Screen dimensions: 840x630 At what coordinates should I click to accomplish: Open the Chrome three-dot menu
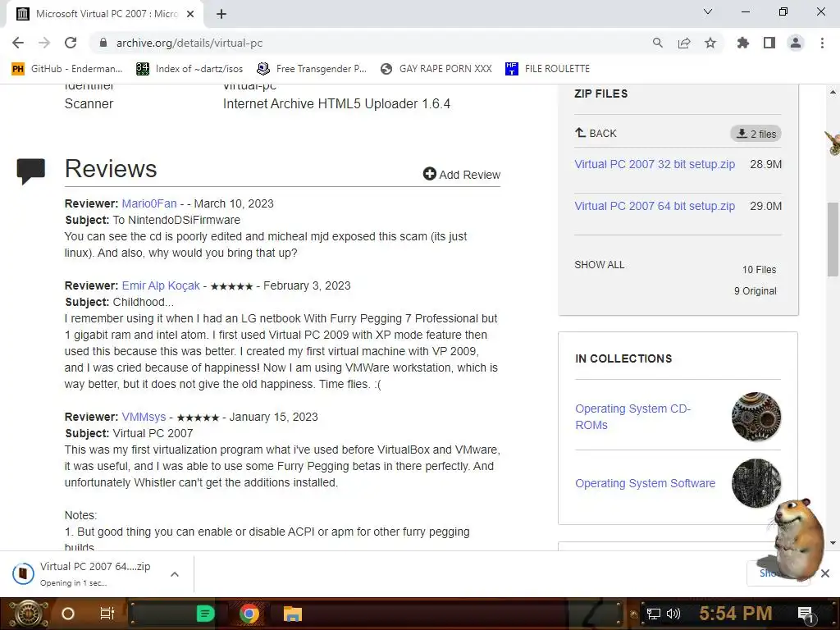point(822,43)
